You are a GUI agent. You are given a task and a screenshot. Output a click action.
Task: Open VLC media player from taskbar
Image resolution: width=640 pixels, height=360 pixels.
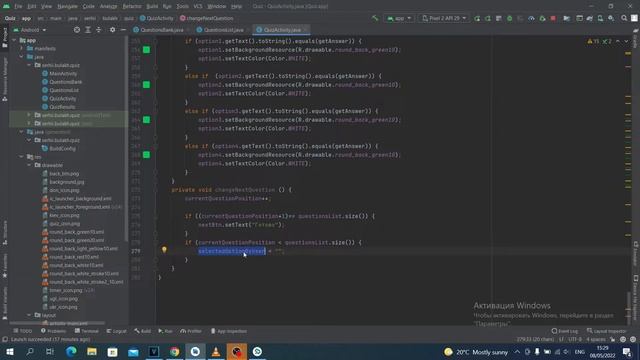(x=216, y=351)
